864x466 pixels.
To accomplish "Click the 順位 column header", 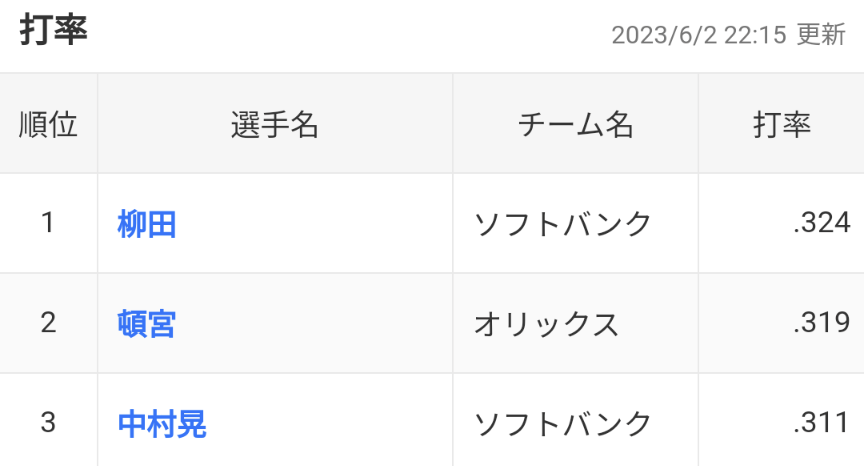I will click(48, 124).
